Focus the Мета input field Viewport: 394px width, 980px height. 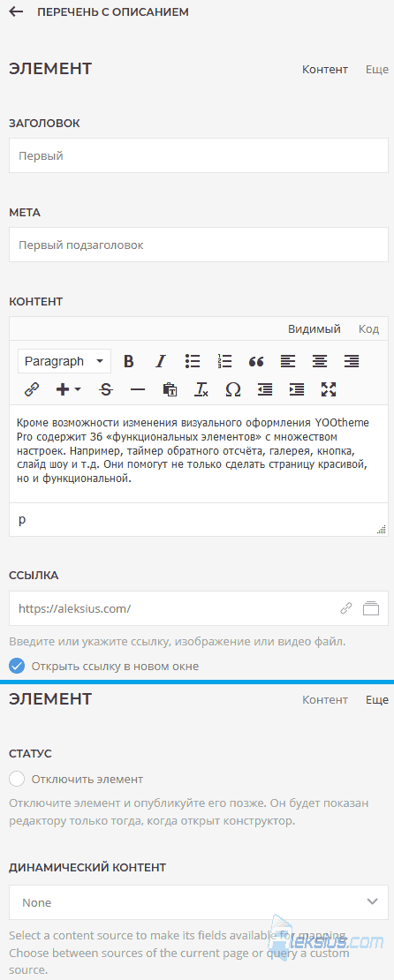click(x=199, y=245)
